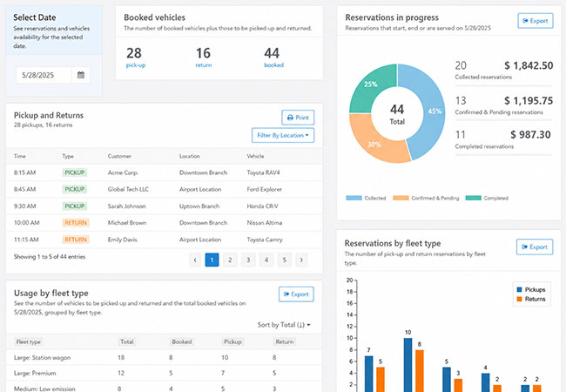Click the Honda CR-V vehicle cell
Viewport: 566px width, 392px height.
coord(262,206)
